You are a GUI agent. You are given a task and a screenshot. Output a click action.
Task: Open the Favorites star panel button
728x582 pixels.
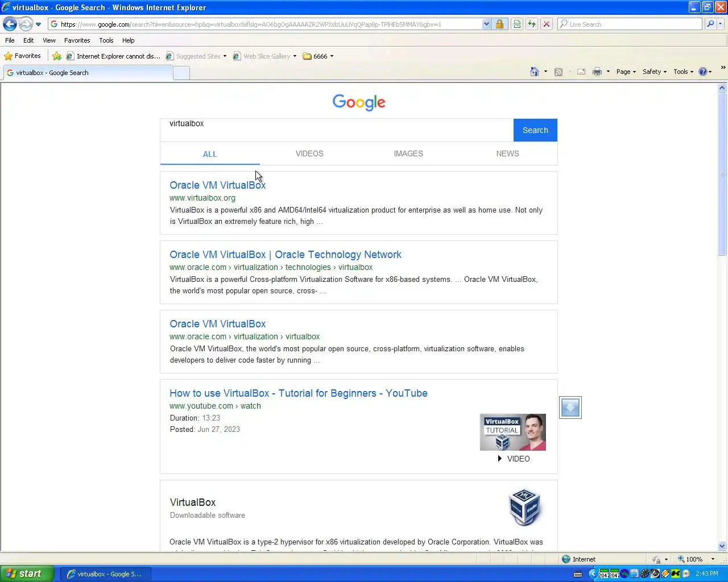point(23,56)
